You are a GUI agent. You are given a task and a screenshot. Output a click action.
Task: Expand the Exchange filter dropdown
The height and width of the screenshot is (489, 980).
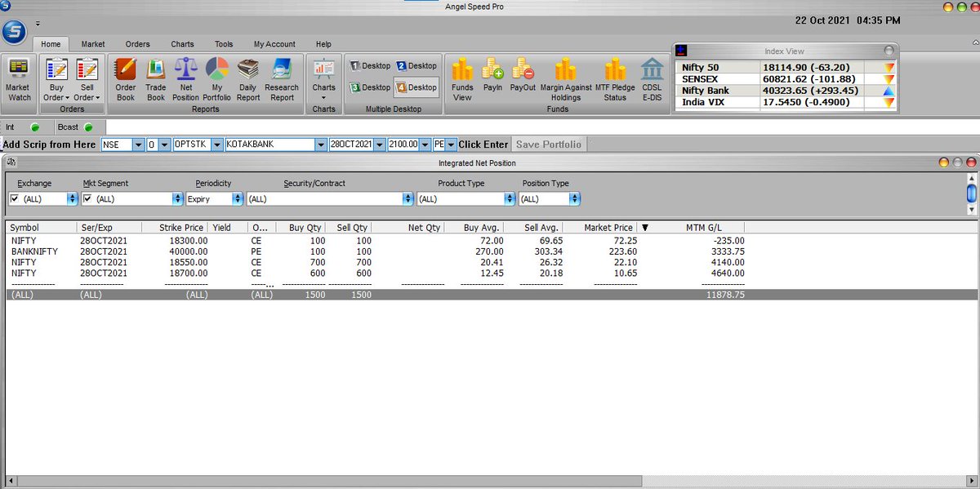tap(72, 198)
